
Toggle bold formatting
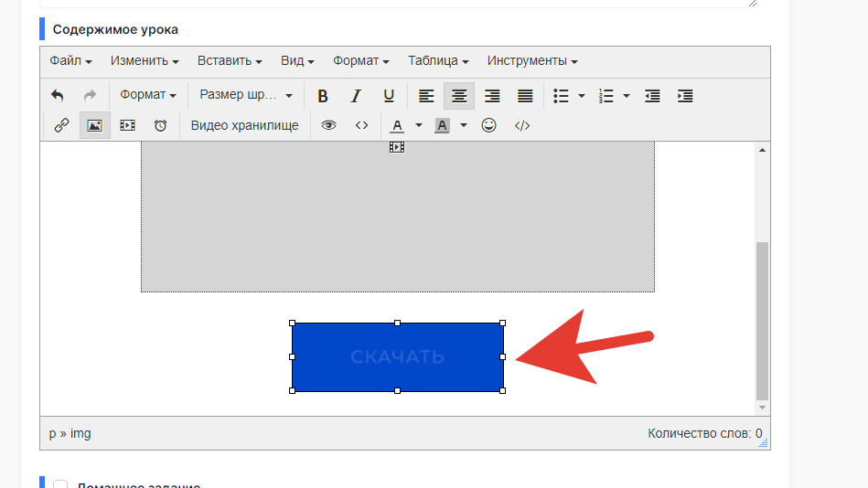point(323,96)
